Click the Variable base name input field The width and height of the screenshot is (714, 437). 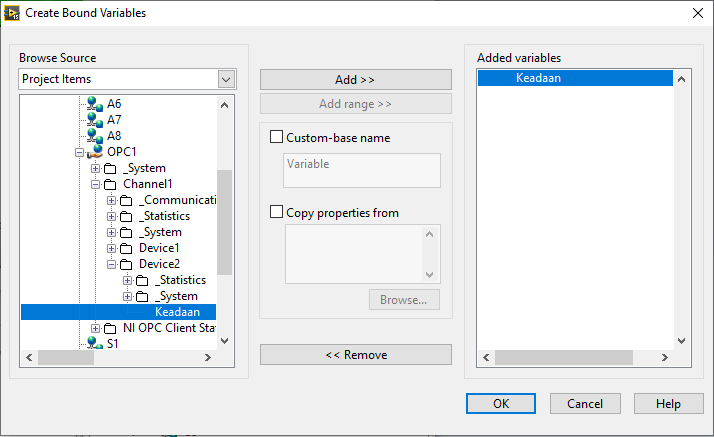click(x=362, y=170)
